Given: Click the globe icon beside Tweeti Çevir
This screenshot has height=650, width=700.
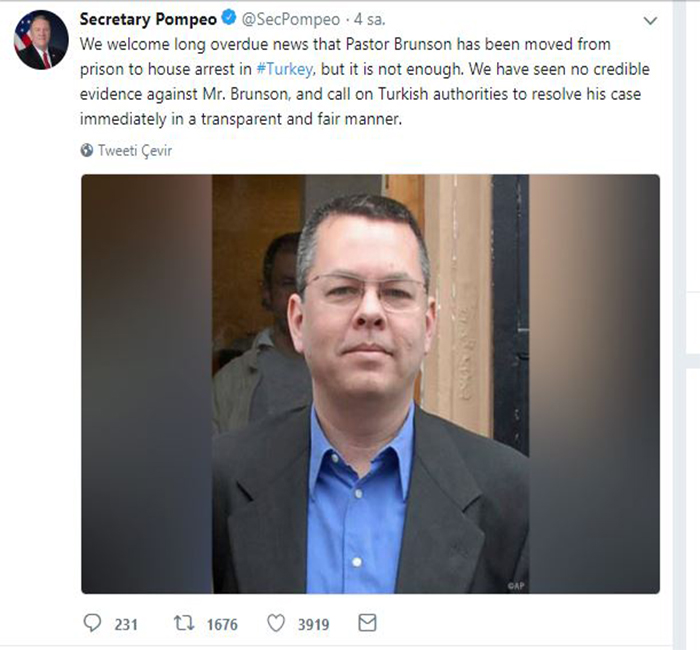Looking at the screenshot, I should point(87,150).
